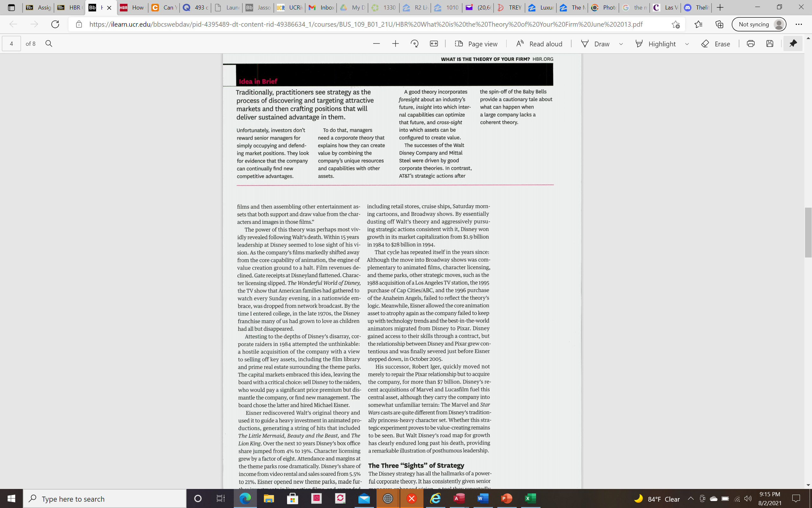Switch to the Inbox Gmail tab
812x508 pixels.
(321, 7)
